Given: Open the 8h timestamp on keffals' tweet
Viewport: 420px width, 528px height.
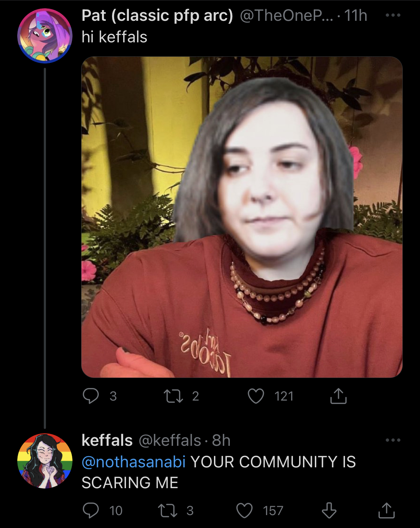Looking at the screenshot, I should pyautogui.click(x=221, y=440).
